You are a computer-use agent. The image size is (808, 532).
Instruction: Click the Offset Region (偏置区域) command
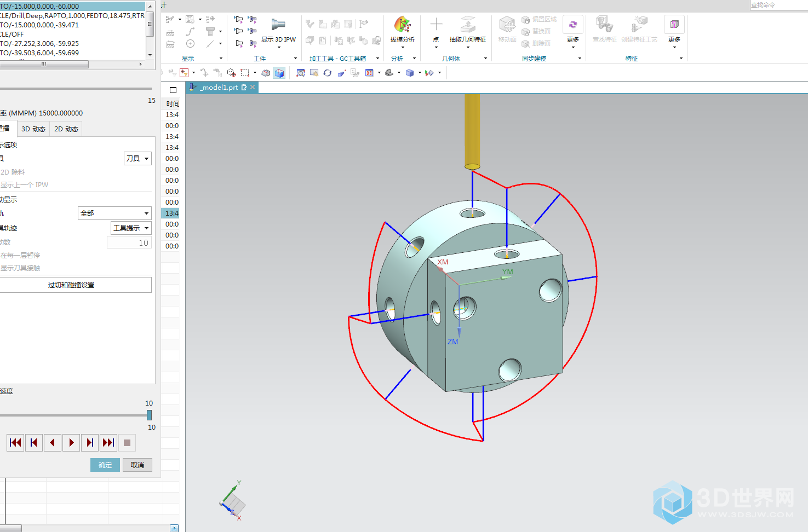pyautogui.click(x=539, y=19)
